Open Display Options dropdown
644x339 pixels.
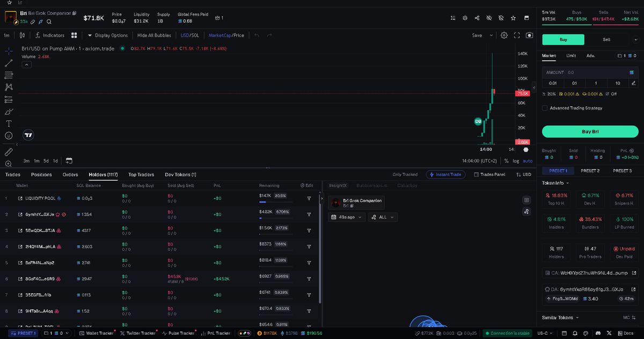pyautogui.click(x=107, y=35)
